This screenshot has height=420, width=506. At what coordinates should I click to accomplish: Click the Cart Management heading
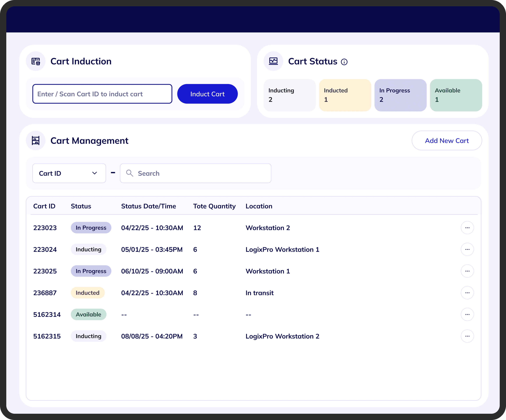(89, 141)
